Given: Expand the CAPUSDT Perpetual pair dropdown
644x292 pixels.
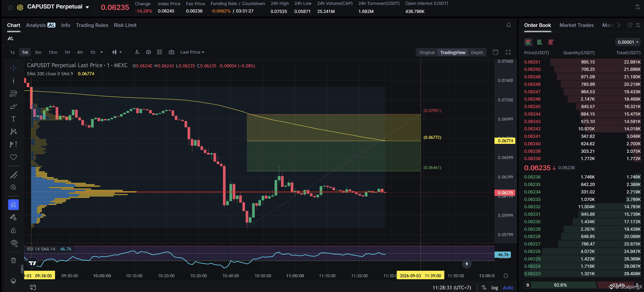Looking at the screenshot, I should (87, 7).
